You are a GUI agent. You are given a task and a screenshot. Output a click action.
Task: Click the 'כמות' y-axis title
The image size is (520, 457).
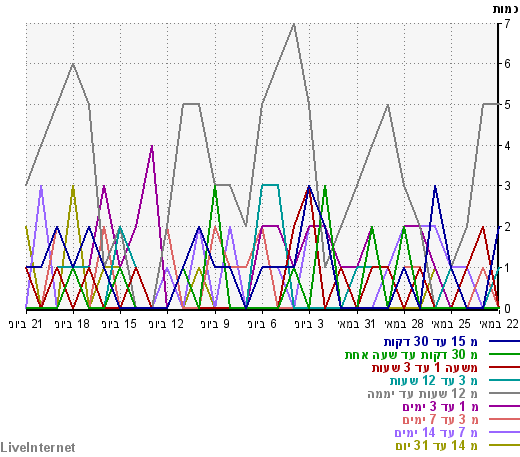pyautogui.click(x=506, y=9)
